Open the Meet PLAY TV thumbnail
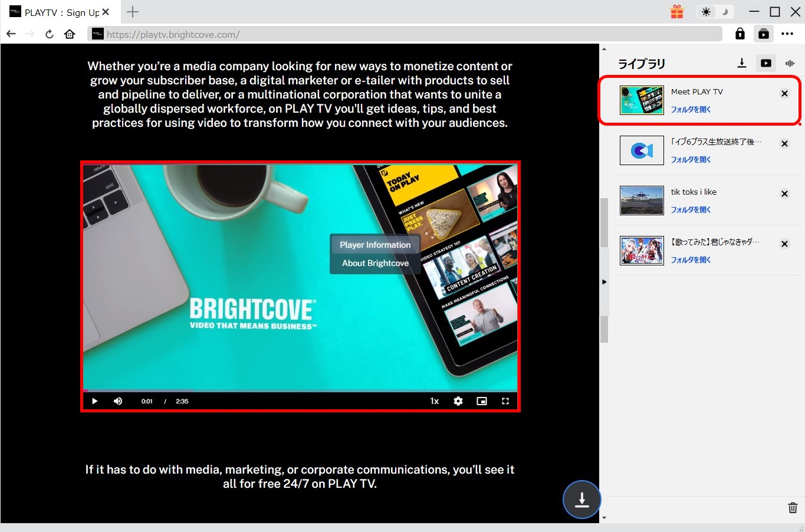805x532 pixels. tap(642, 100)
